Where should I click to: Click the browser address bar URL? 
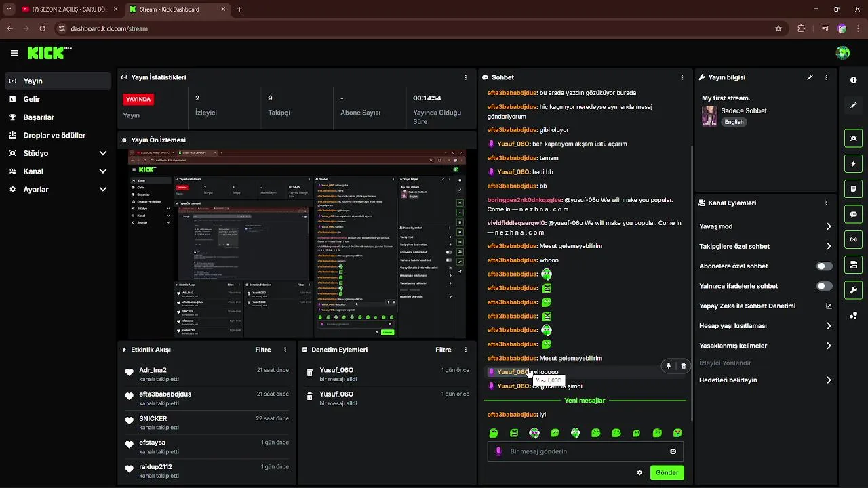point(109,29)
